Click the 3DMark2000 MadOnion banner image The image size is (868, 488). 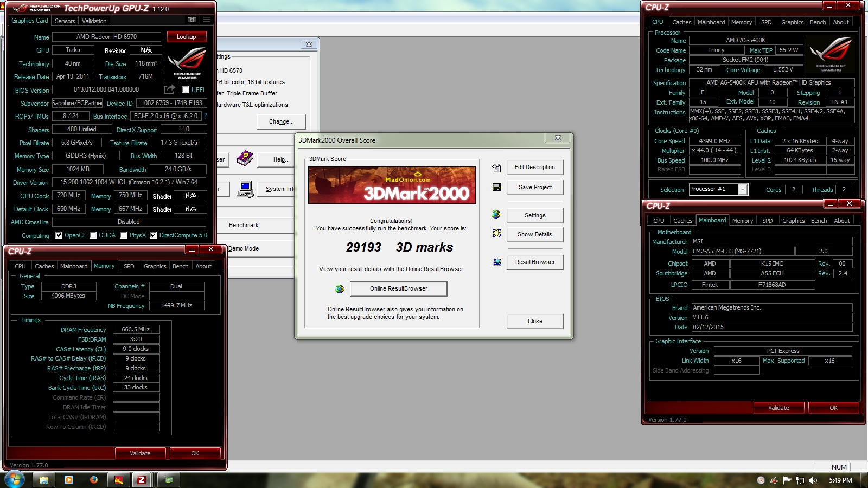pos(392,185)
